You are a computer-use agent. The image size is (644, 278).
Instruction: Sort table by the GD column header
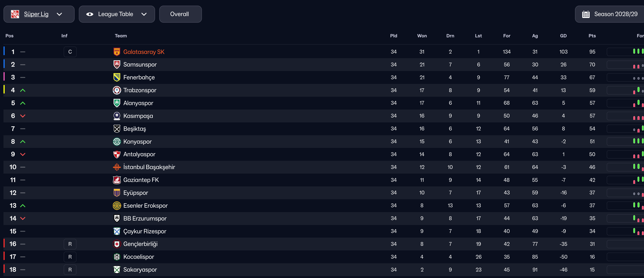tap(563, 36)
